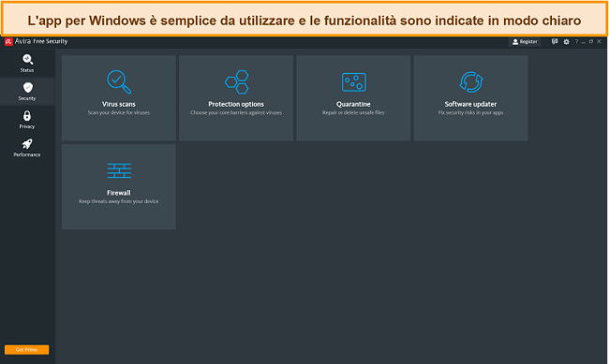Screen dimensions: 609x364
Task: Open the Privacy padlock section
Action: 27,120
